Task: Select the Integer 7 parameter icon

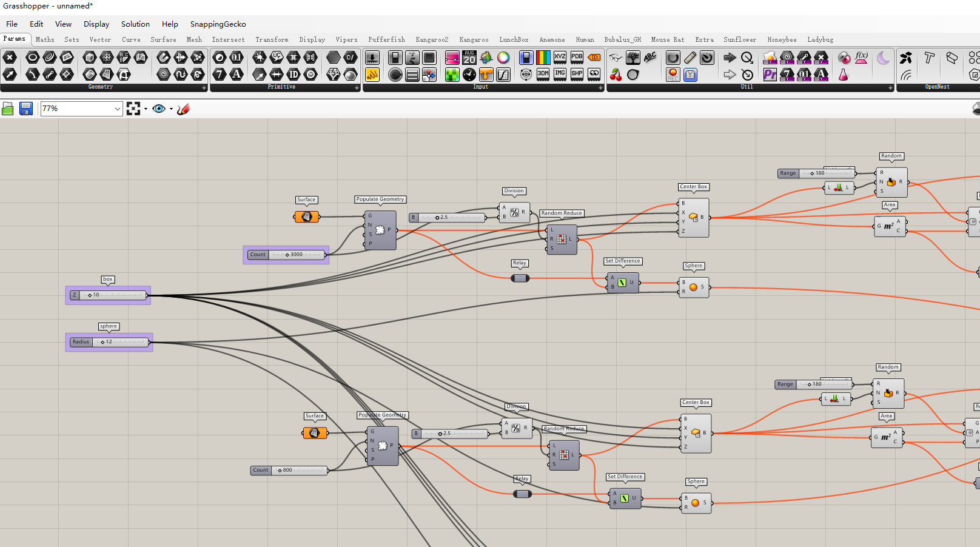Action: point(220,75)
